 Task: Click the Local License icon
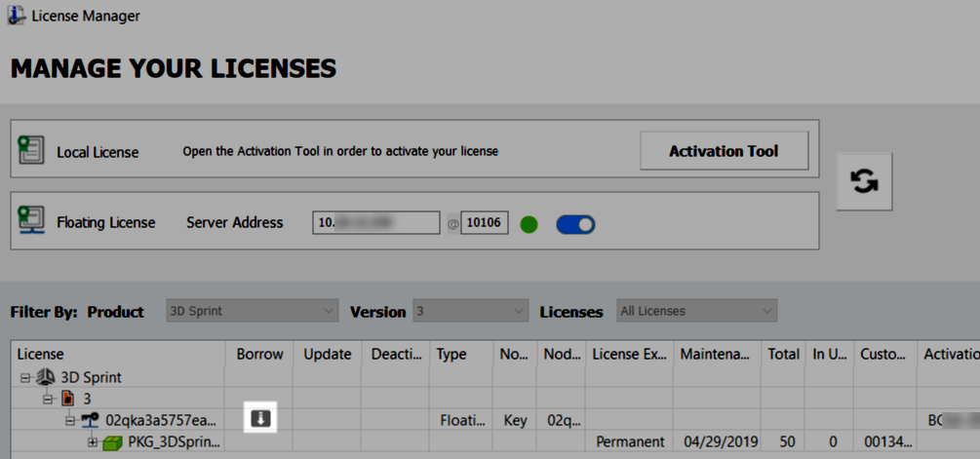31,150
